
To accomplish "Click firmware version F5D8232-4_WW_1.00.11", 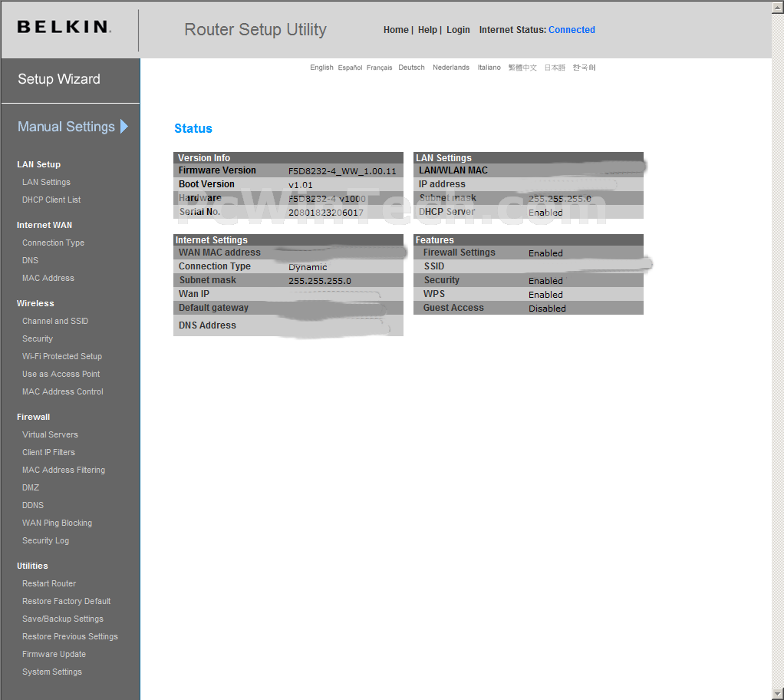I will [342, 171].
